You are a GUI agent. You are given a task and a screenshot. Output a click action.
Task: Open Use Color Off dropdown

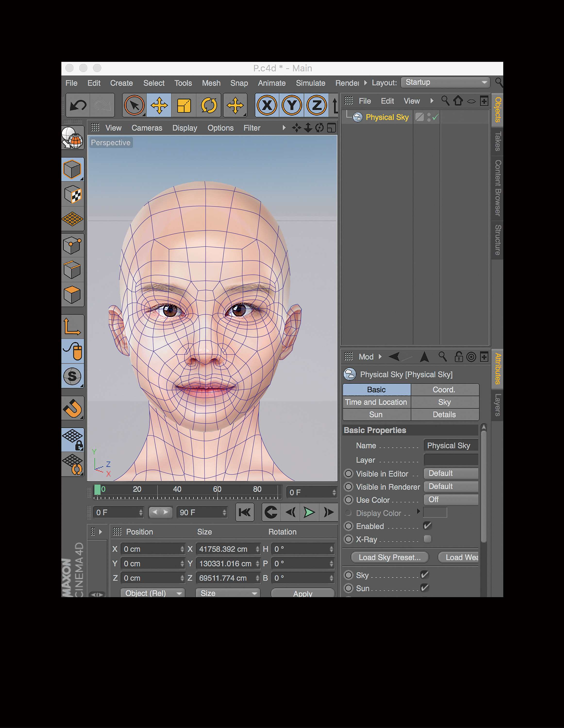click(x=451, y=499)
